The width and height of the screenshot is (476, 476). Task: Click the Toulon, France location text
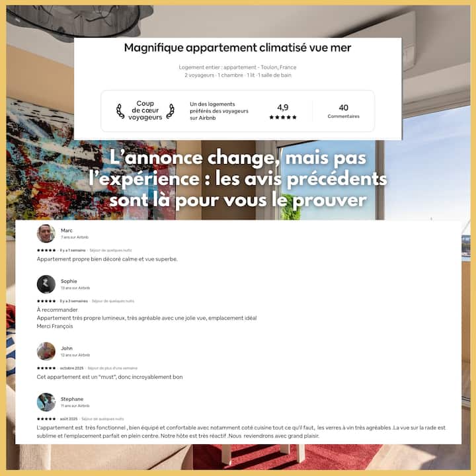click(x=278, y=67)
